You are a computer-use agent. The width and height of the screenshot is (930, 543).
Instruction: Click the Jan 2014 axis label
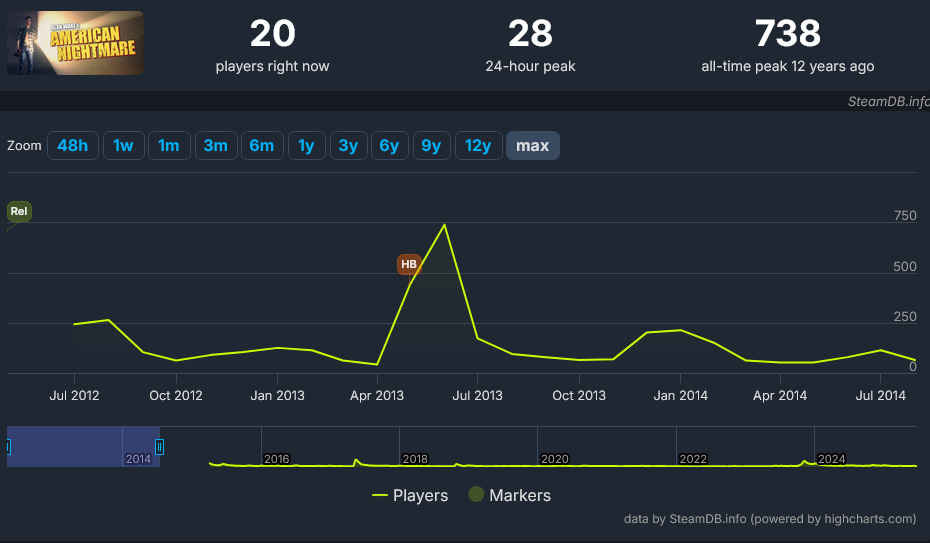(680, 395)
